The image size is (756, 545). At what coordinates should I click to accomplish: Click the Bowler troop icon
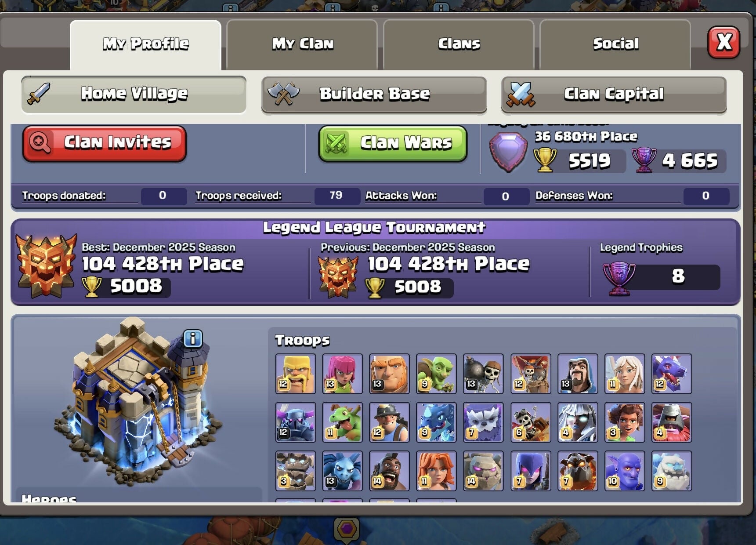[625, 471]
